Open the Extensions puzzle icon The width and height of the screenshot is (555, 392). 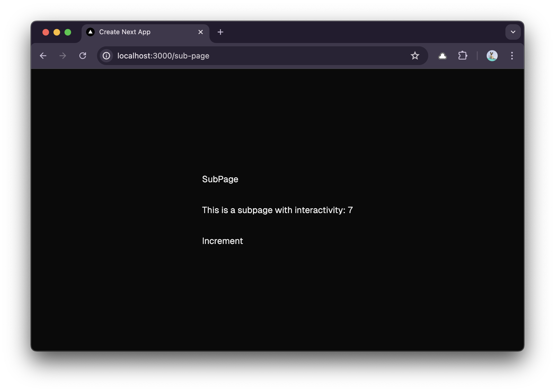tap(463, 56)
